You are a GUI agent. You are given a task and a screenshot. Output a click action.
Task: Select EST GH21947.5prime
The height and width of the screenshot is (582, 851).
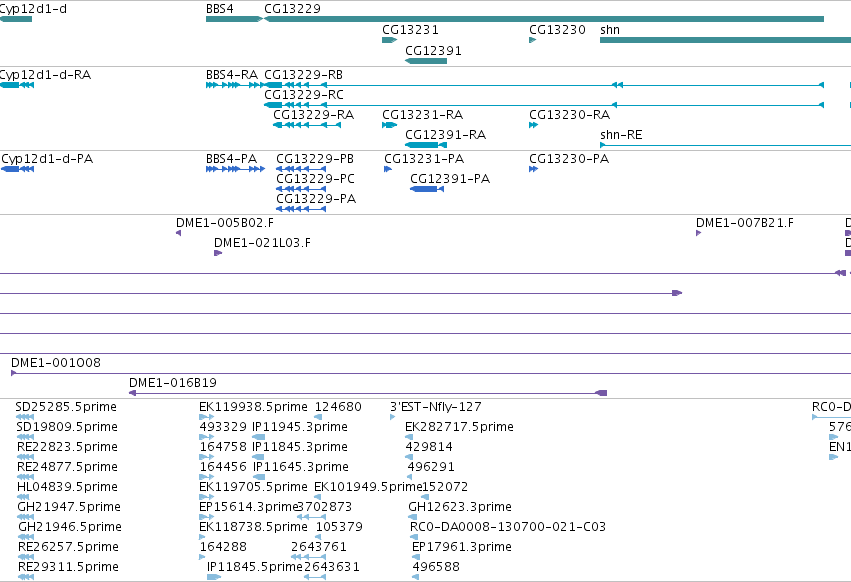(x=26, y=517)
